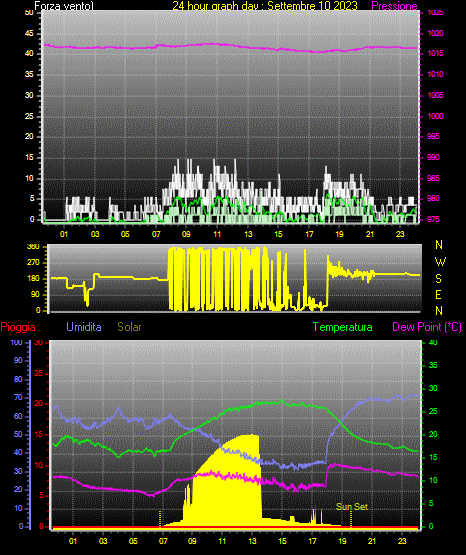Click '100' on the blue humidity axis
This screenshot has height=555, width=466.
[x=16, y=342]
